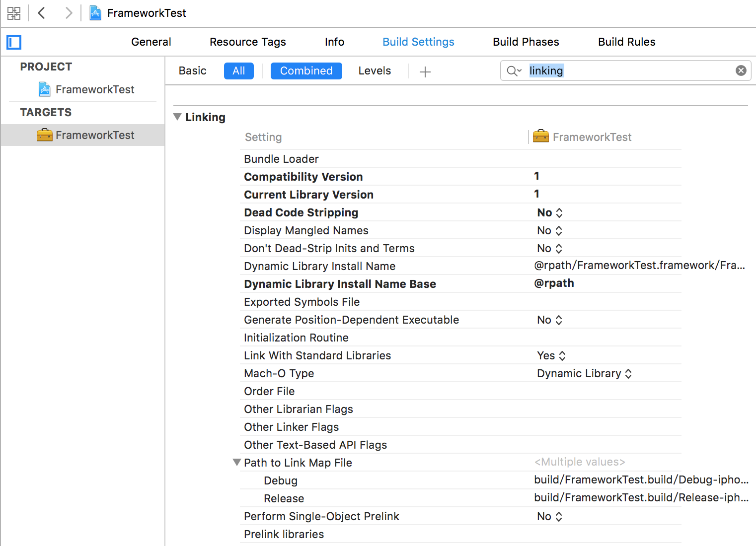Switch to the General tab
756x546 pixels.
(x=151, y=42)
